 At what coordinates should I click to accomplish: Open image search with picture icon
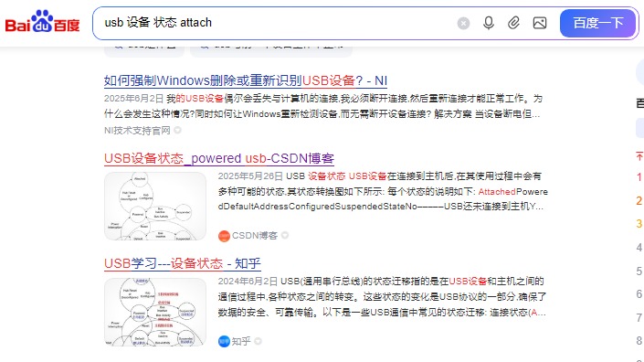pyautogui.click(x=540, y=23)
